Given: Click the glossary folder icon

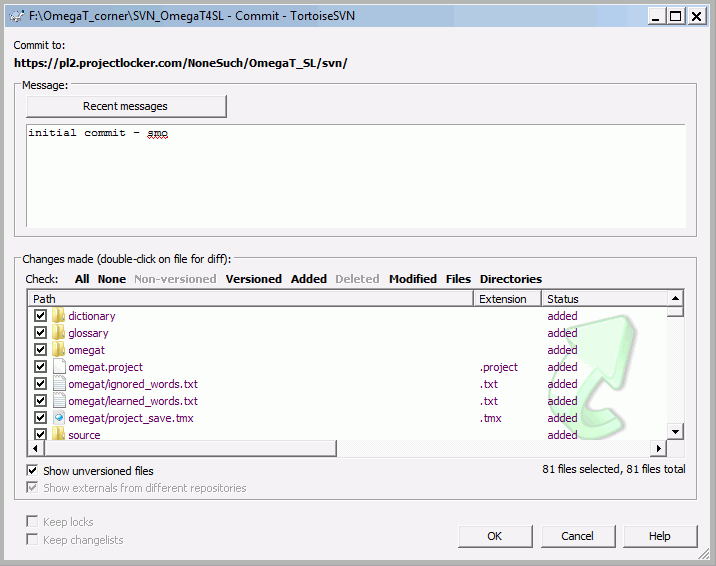Looking at the screenshot, I should point(58,333).
